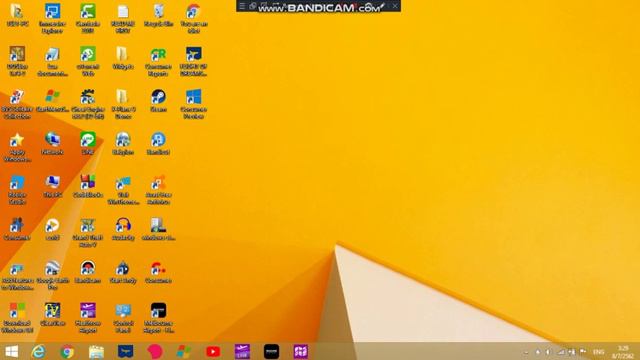Launch the Grand Theft Auto V shortcut

click(88, 225)
